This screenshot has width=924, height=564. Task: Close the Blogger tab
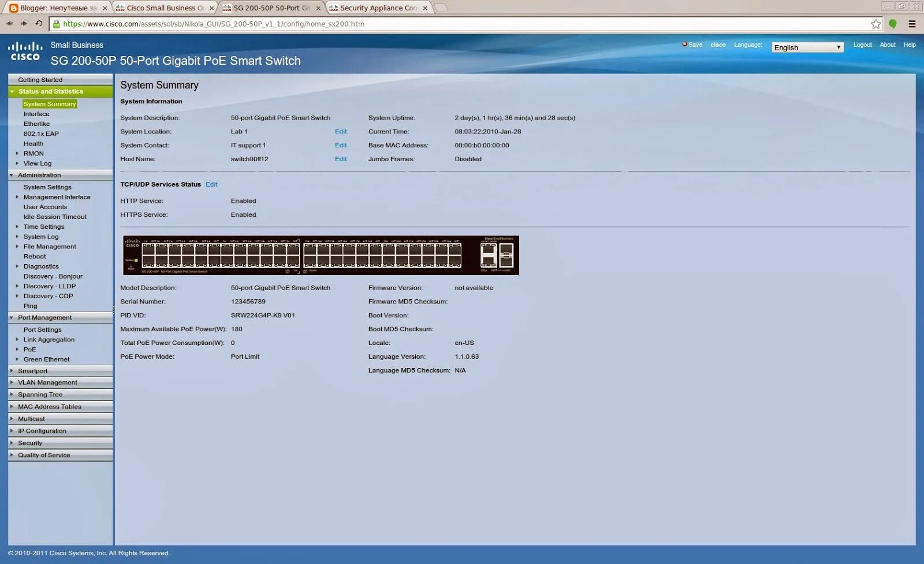(105, 8)
